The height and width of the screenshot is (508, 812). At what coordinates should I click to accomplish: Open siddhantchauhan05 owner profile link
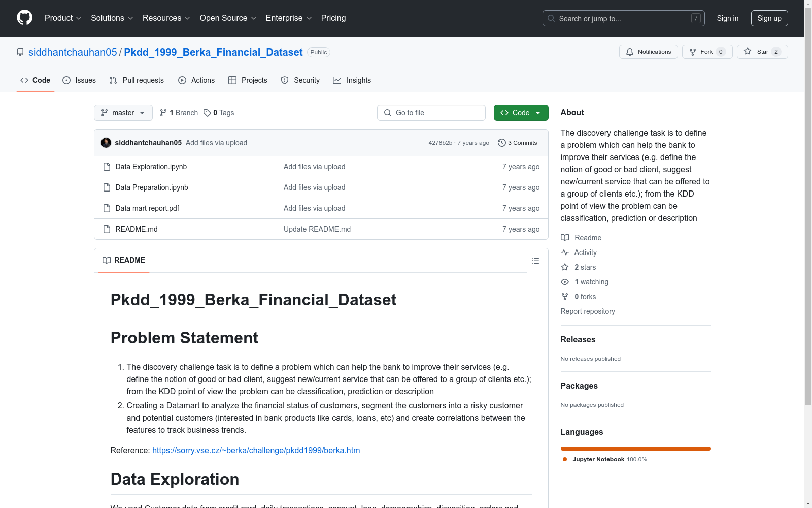point(73,52)
